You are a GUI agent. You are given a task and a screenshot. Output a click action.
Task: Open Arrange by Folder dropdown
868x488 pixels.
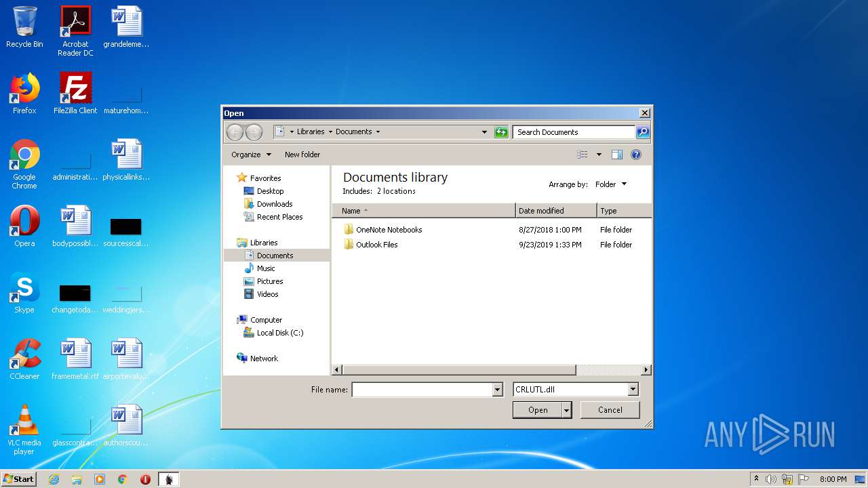[611, 184]
